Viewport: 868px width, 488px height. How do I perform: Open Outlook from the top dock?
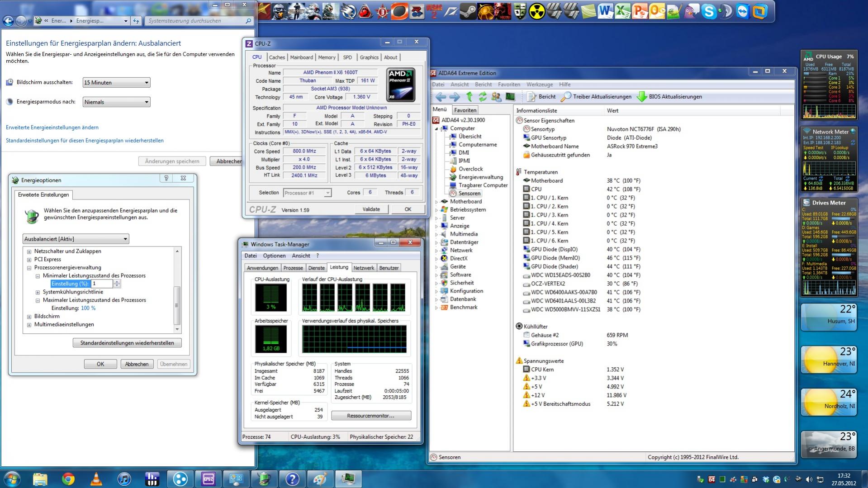[657, 11]
